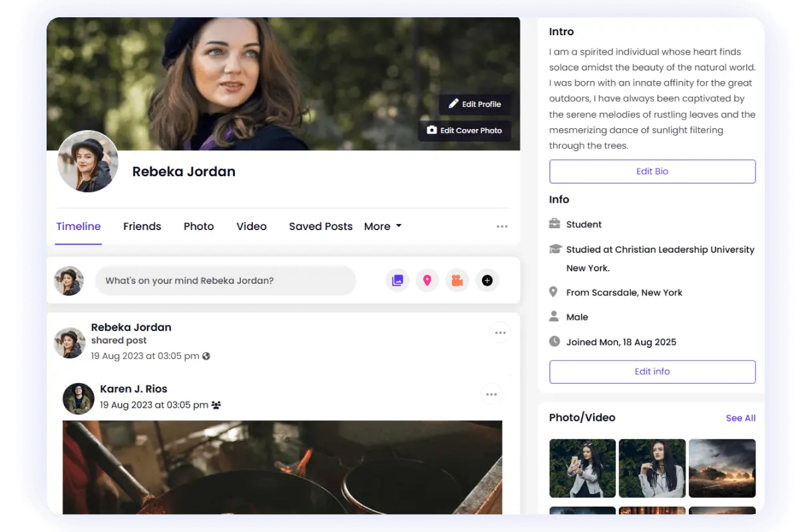This screenshot has width=812, height=532.
Task: Click the orange video camera icon
Action: click(x=457, y=281)
